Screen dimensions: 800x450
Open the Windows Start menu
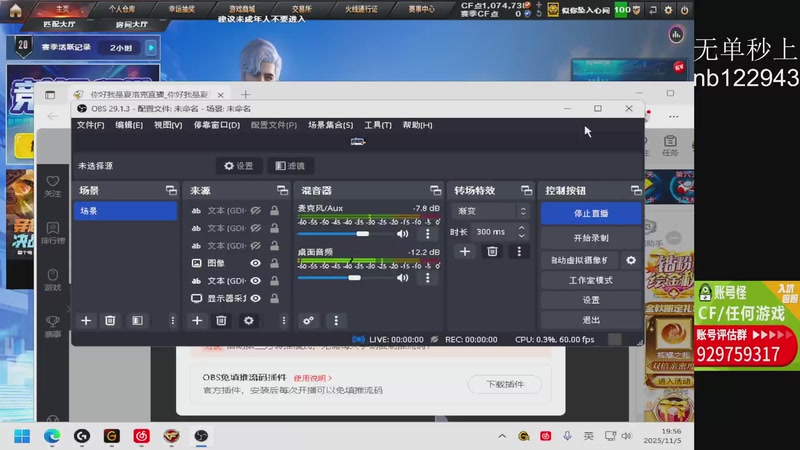pos(22,436)
